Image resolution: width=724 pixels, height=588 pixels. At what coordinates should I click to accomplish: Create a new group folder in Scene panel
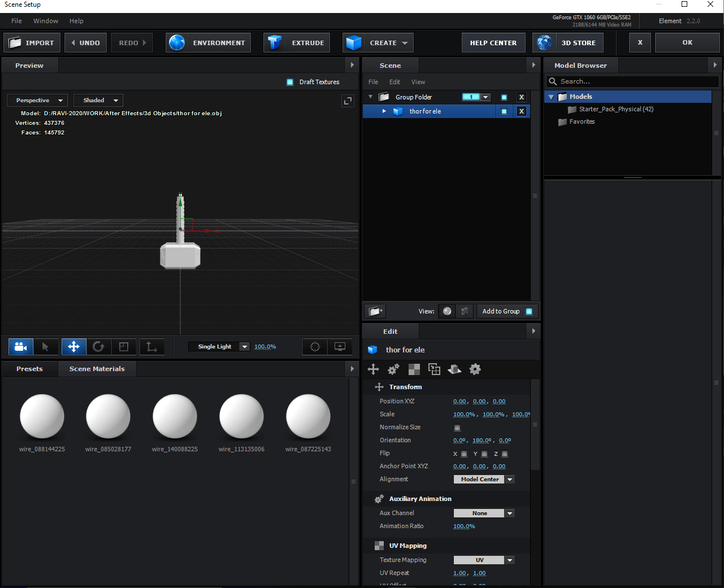(375, 311)
